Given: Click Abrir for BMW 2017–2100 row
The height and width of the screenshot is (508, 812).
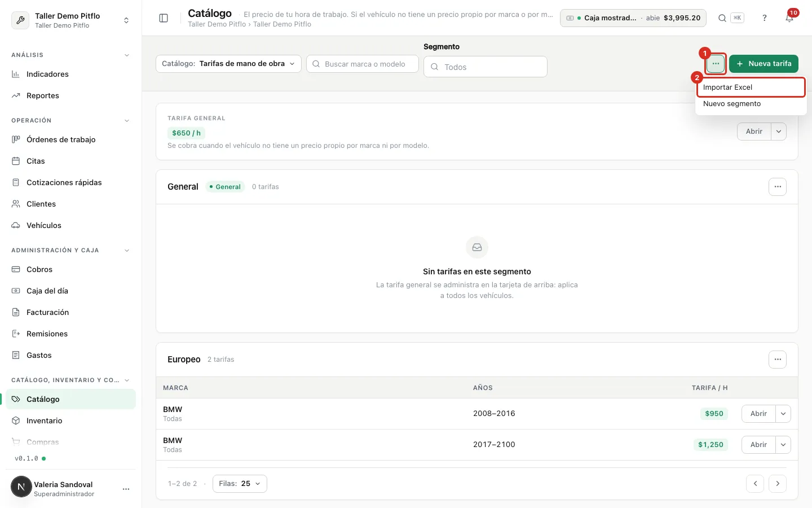Looking at the screenshot, I should pyautogui.click(x=758, y=445).
